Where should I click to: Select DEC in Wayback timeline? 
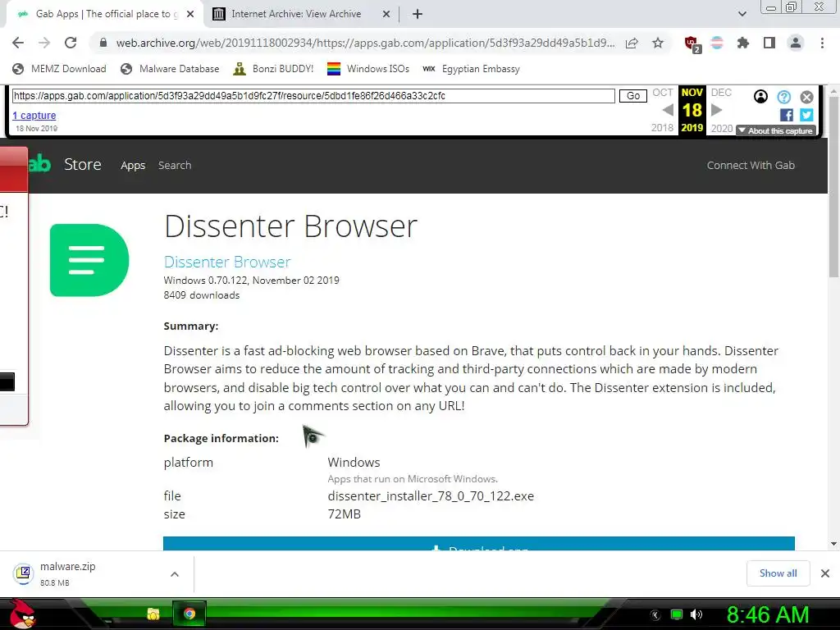point(721,93)
